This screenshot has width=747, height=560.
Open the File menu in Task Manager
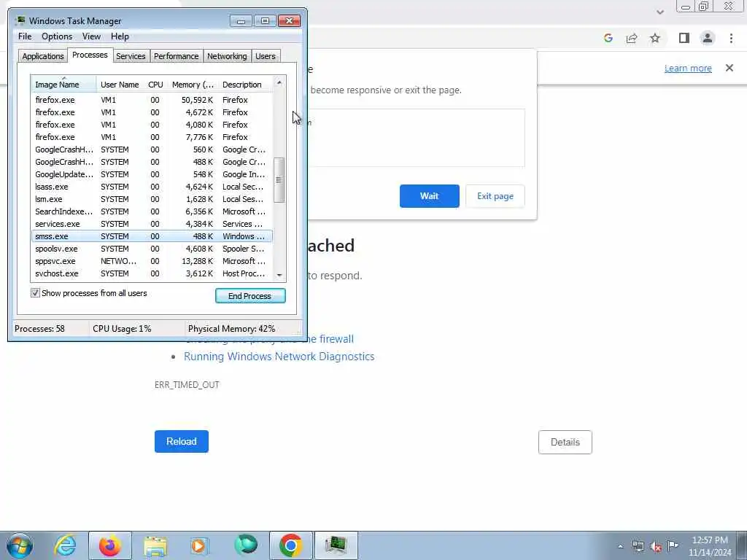pyautogui.click(x=25, y=36)
